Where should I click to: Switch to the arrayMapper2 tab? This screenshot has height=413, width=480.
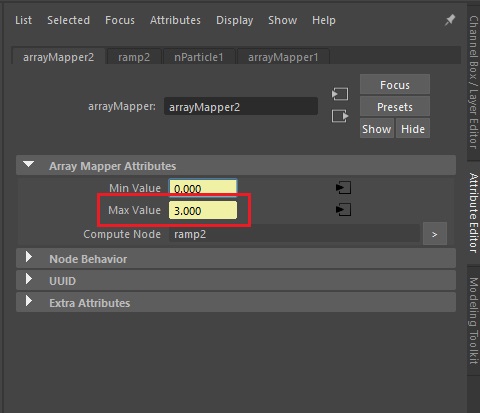pos(59,57)
